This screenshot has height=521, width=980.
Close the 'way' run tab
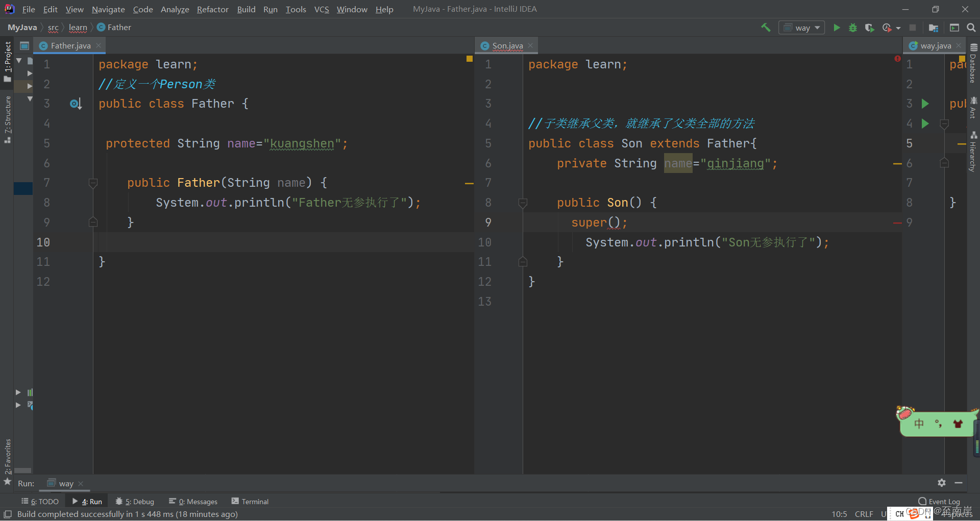click(x=81, y=484)
